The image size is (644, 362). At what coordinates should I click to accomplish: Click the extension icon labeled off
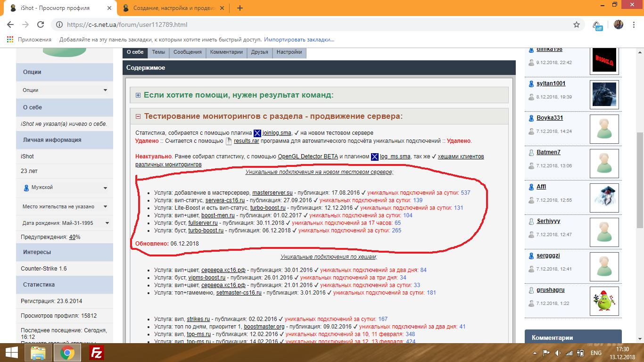pos(597,25)
